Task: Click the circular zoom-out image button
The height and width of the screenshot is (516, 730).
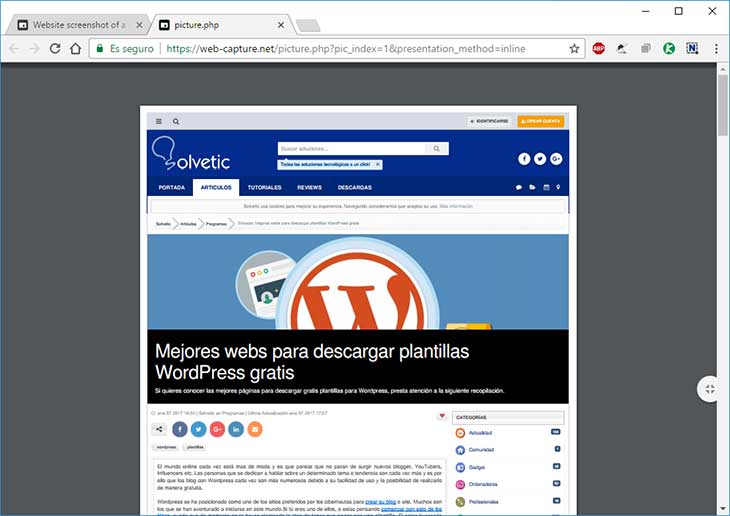Action: pyautogui.click(x=710, y=389)
